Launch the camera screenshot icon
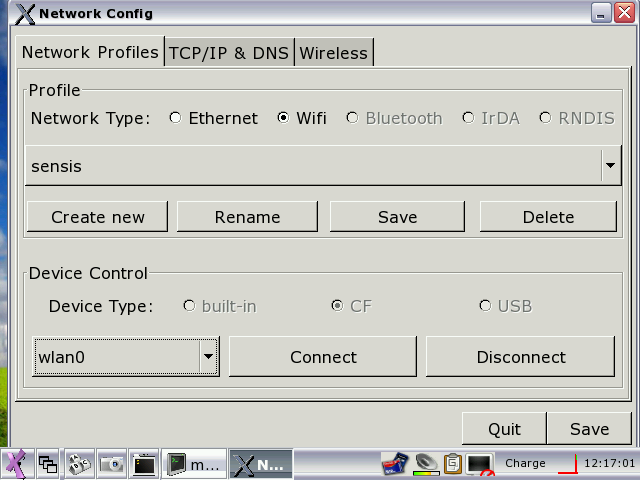 (x=111, y=463)
